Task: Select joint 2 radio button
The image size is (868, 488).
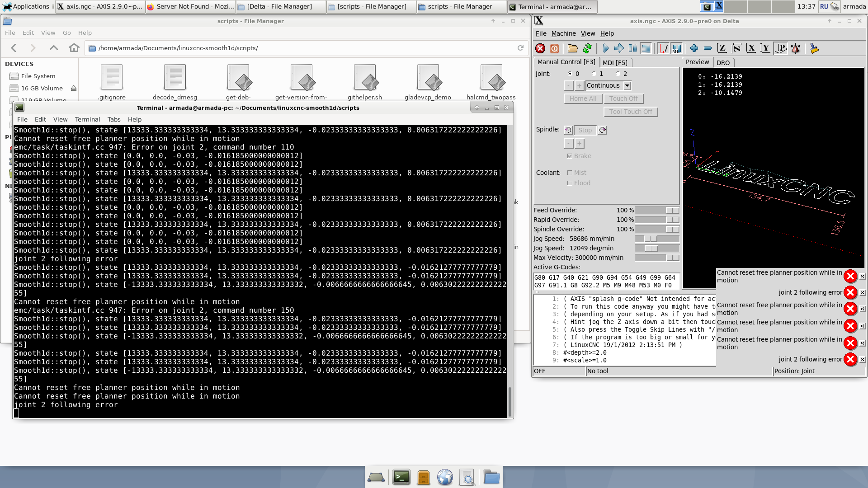Action: pyautogui.click(x=618, y=74)
